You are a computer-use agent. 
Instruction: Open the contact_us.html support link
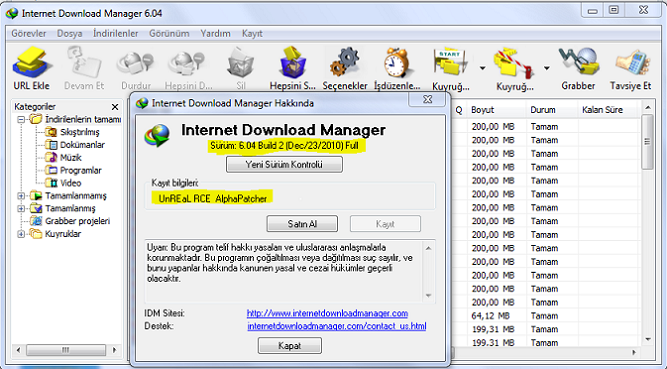pos(337,326)
